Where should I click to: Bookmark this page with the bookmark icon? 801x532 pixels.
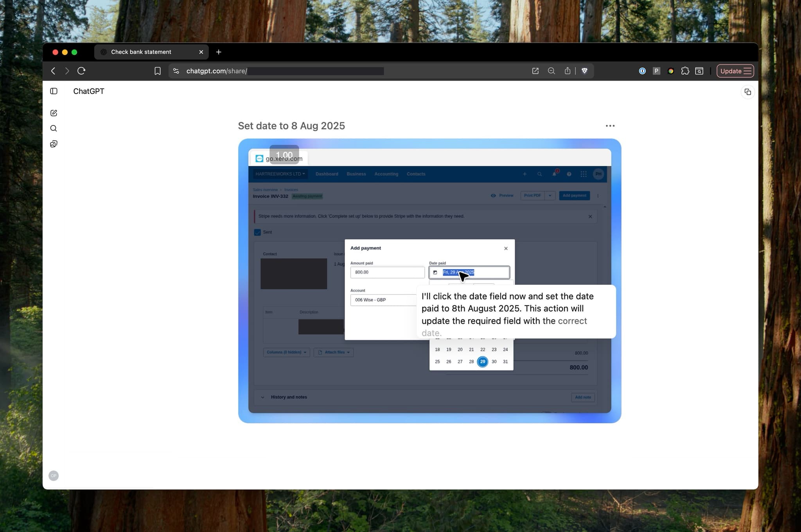pyautogui.click(x=158, y=71)
